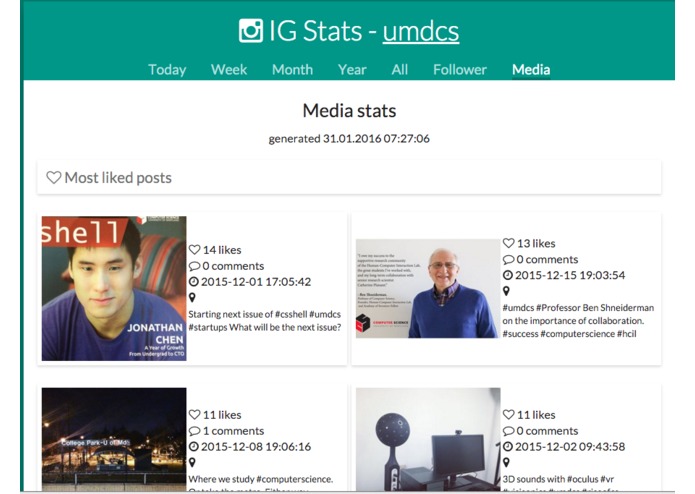
Task: Click the 14 likes text
Action: (222, 250)
